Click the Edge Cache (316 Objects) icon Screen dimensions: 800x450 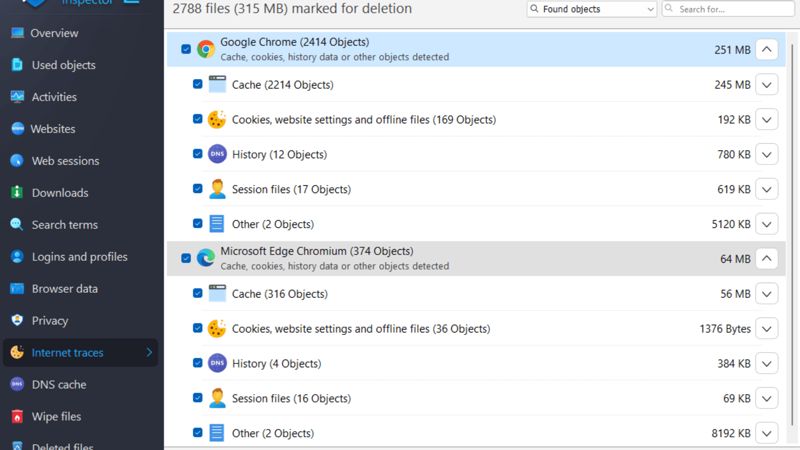217,293
